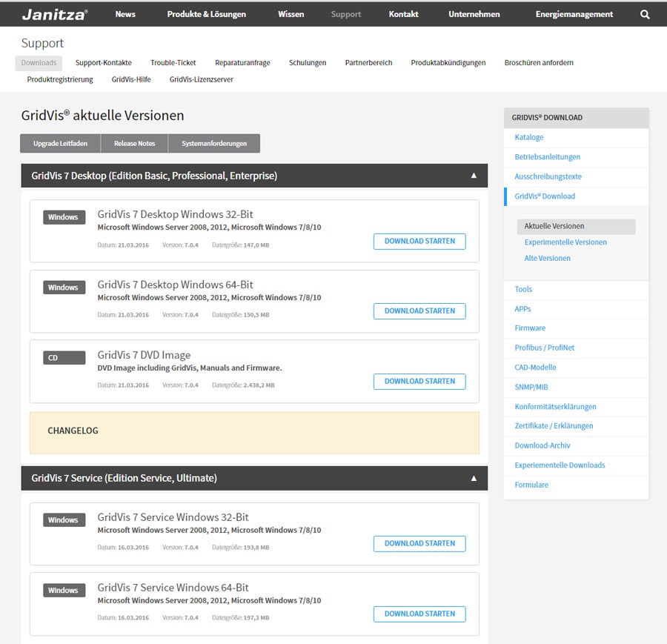Screen dimensions: 667x644
Task: Click the Windows badge for Desktop 32-Bit
Action: [x=64, y=217]
